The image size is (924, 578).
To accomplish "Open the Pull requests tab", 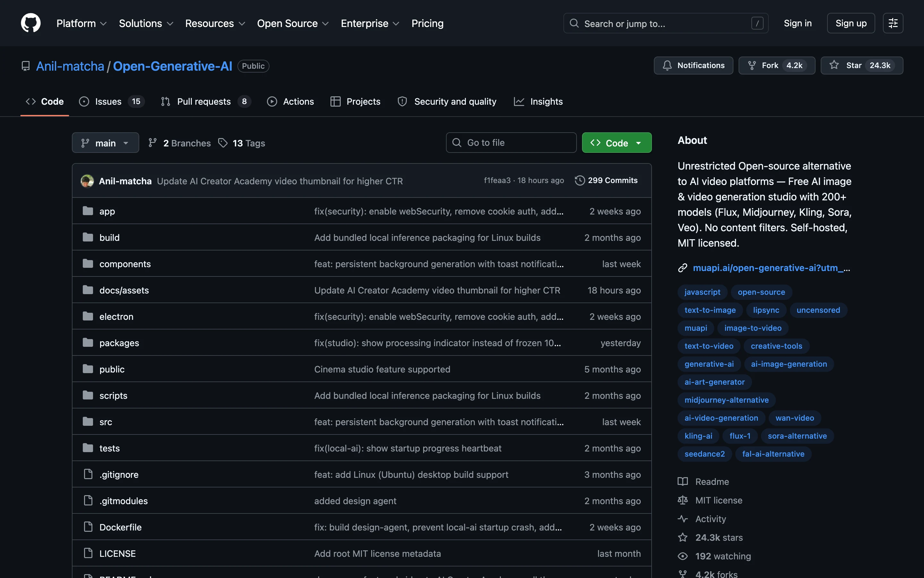I will [206, 101].
